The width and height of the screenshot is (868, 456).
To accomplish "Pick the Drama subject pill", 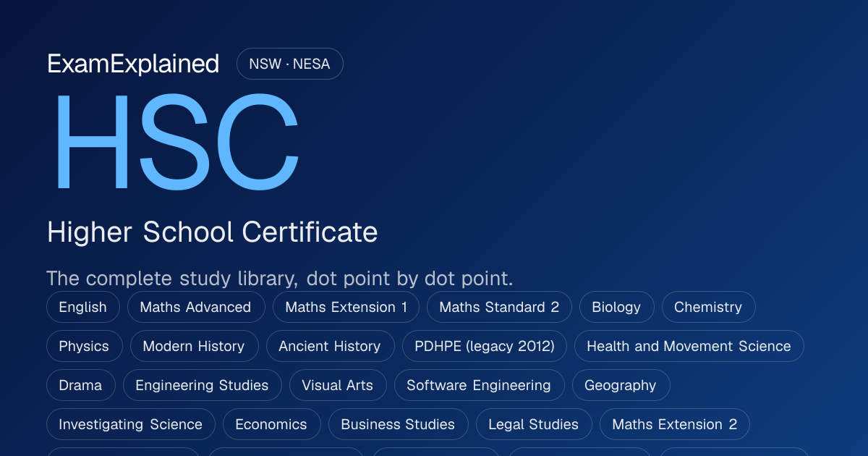I will click(x=80, y=385).
